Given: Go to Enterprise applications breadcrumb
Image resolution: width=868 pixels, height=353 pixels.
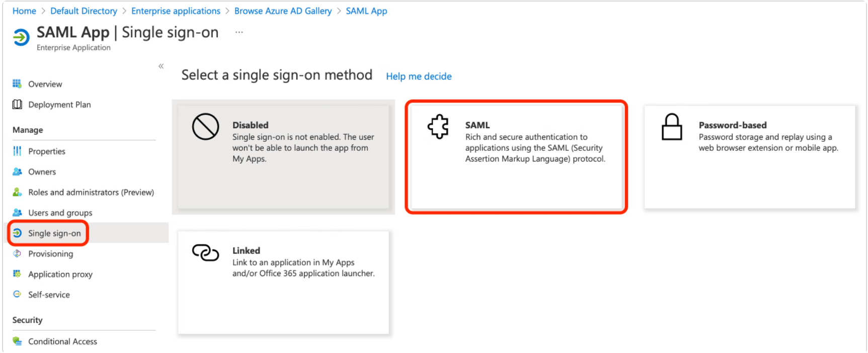Looking at the screenshot, I should tap(176, 11).
